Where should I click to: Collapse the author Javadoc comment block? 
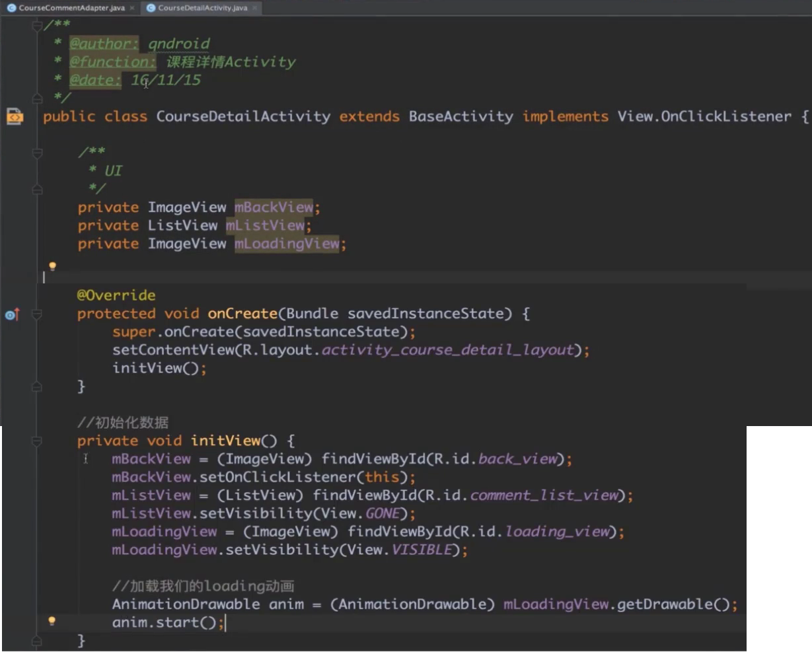(37, 26)
